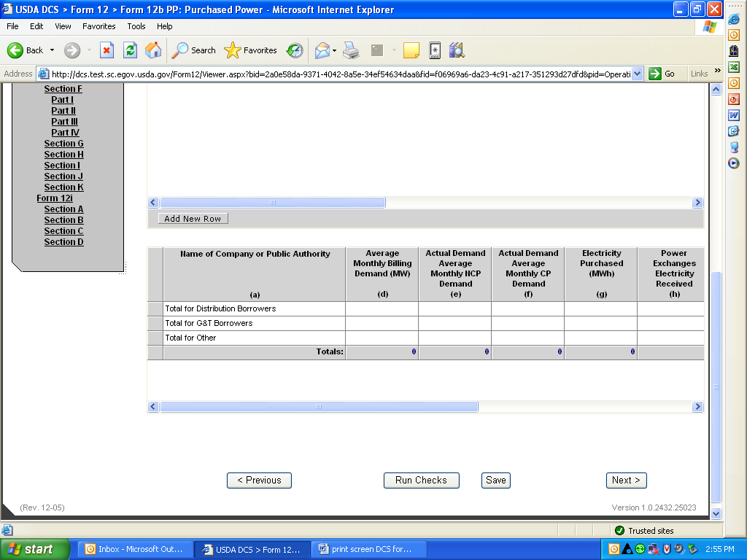Open the address bar URL dropdown
747x560 pixels.
(638, 74)
